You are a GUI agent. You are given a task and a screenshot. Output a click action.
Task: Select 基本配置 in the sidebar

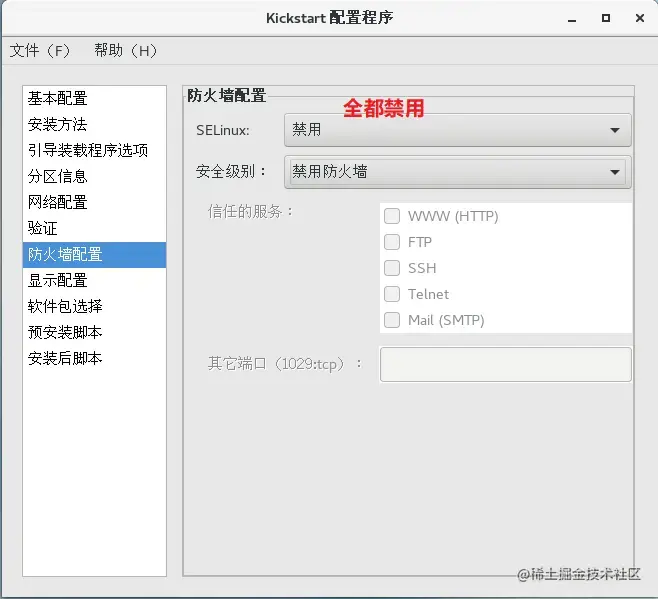pyautogui.click(x=94, y=98)
